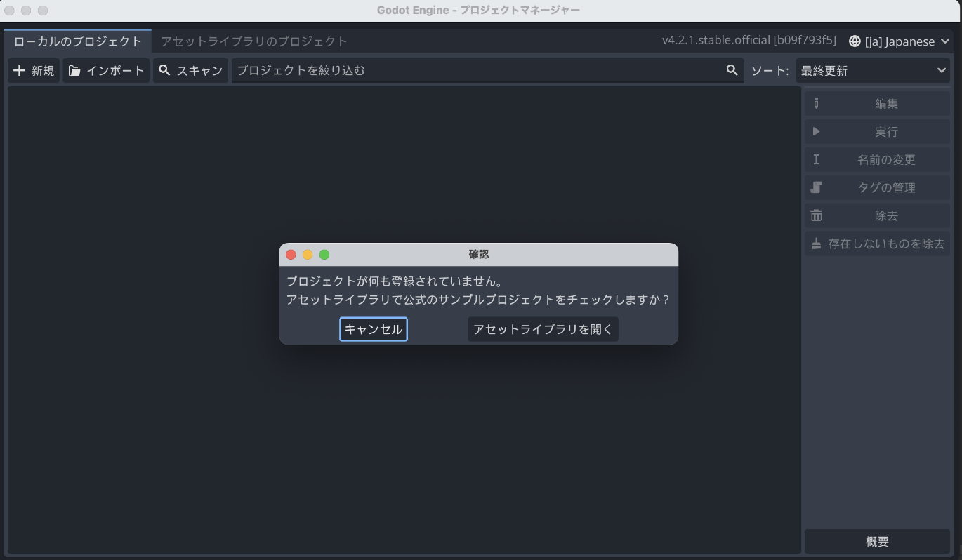Viewport: 962px width, 560px height.
Task: Click the 確認 dialog title text
Action: pyautogui.click(x=479, y=255)
